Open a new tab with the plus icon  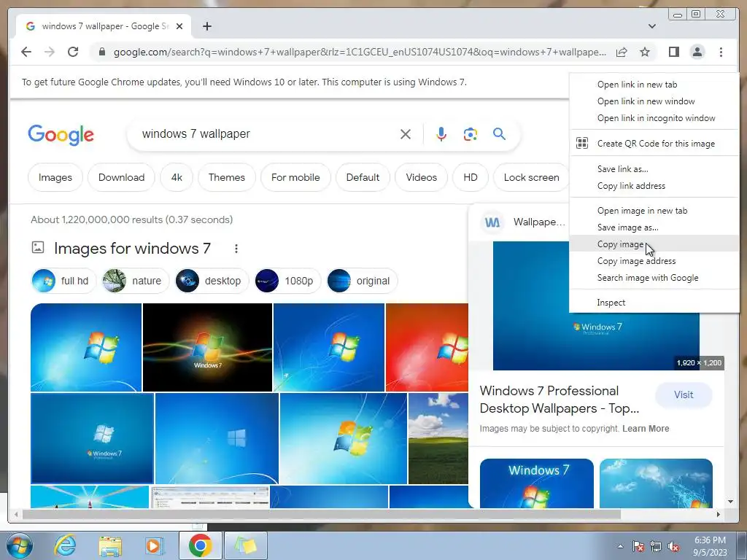point(206,26)
